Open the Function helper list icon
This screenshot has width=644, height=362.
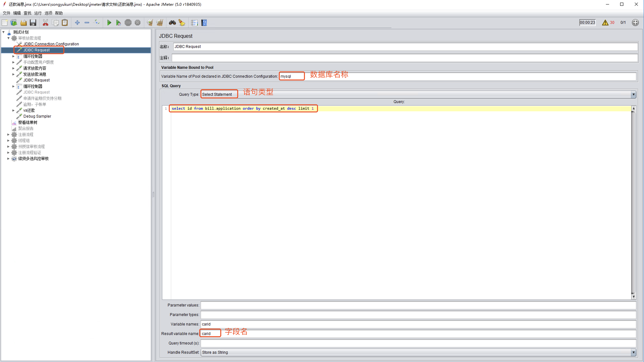[x=194, y=23]
